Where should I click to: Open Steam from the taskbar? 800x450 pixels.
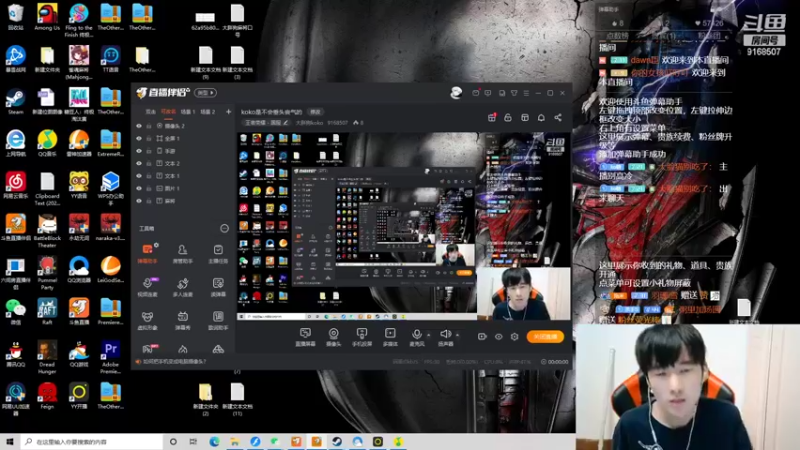click(337, 441)
